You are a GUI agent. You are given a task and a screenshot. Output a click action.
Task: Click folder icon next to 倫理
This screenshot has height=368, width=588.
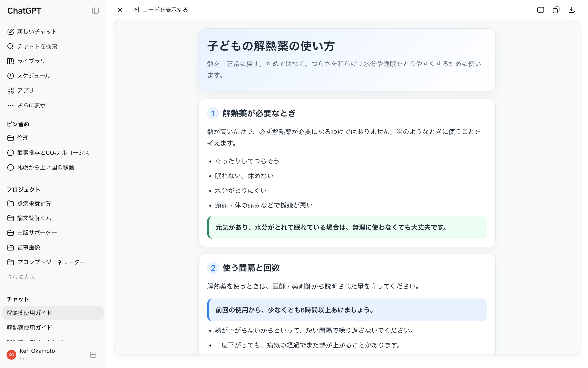pos(10,138)
